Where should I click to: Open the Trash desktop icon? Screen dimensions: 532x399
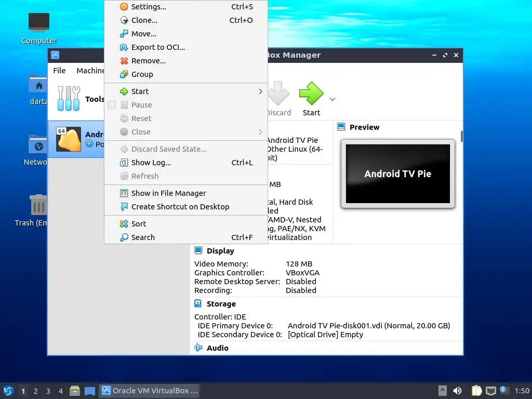(x=32, y=210)
